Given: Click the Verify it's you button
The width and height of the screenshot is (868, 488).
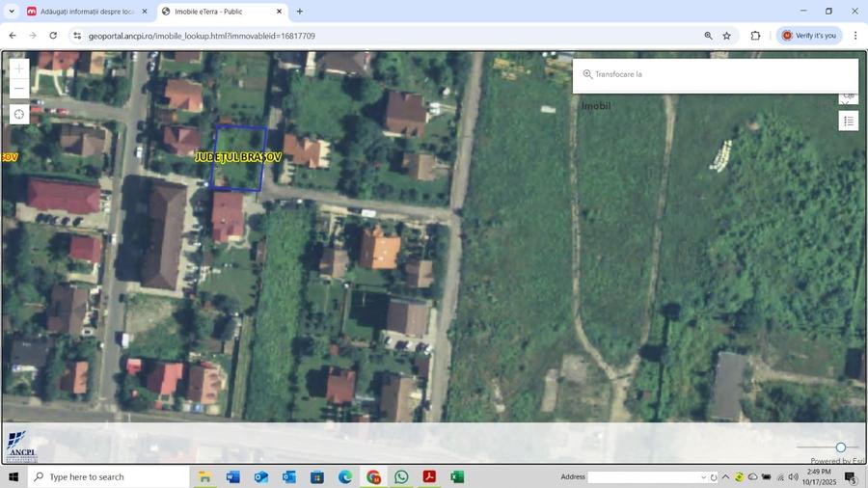Looking at the screenshot, I should [809, 36].
